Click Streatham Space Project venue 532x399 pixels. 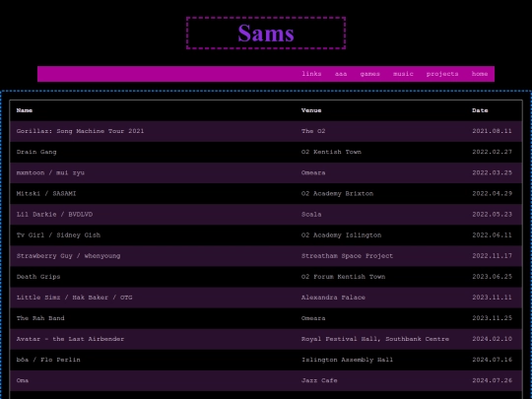pyautogui.click(x=347, y=256)
